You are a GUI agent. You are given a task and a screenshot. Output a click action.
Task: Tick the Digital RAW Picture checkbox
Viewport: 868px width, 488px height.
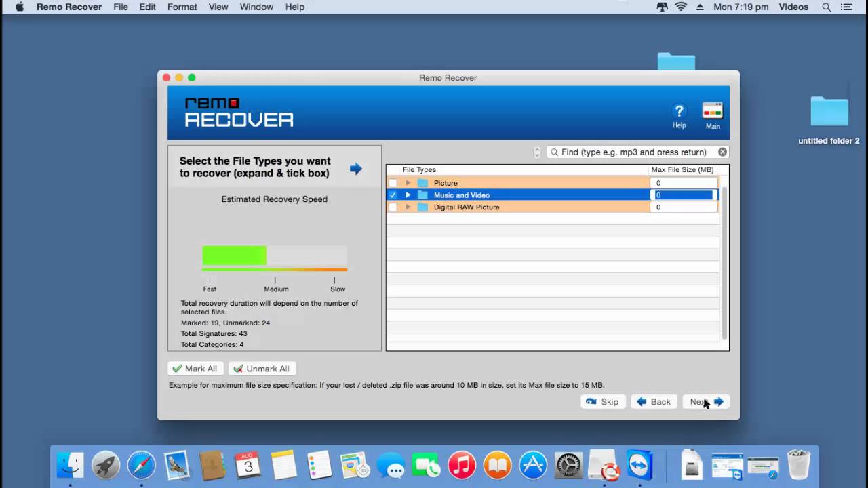[393, 207]
